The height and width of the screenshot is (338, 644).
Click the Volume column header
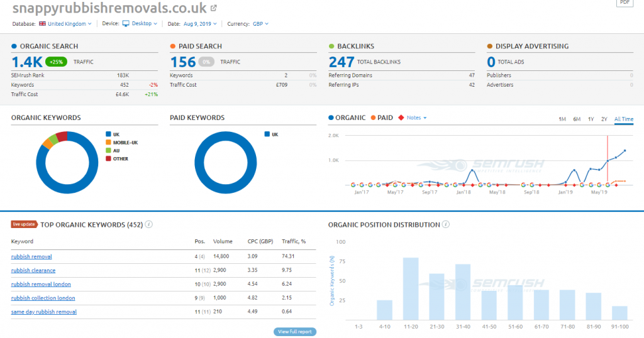tap(223, 241)
